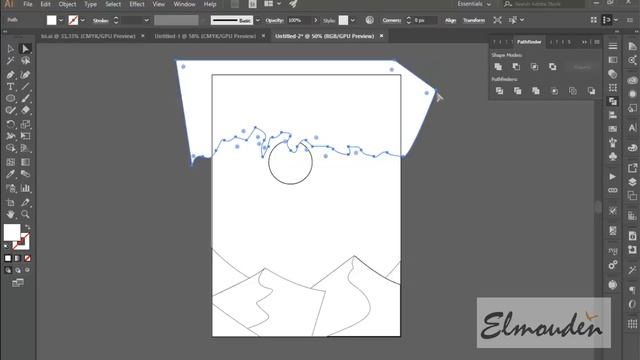The height and width of the screenshot is (360, 640).
Task: Open brush definition Basic dropdown
Action: pos(258,20)
